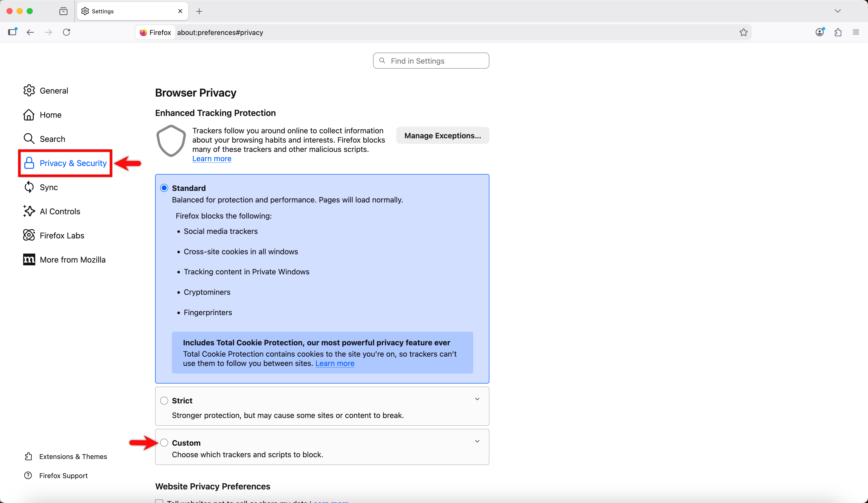This screenshot has height=503, width=868.
Task: Click the 'Cryptominers' list item
Action: pyautogui.click(x=207, y=292)
